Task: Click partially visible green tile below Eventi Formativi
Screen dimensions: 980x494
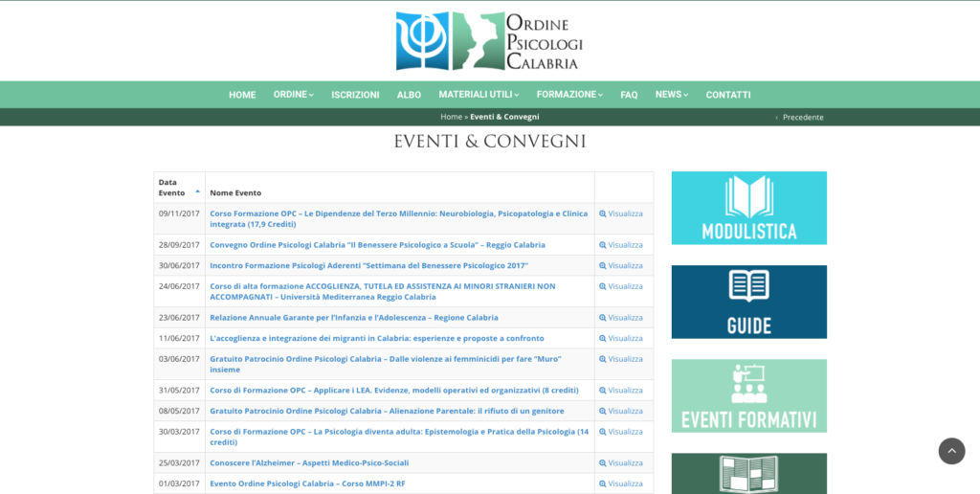Action: point(748,474)
